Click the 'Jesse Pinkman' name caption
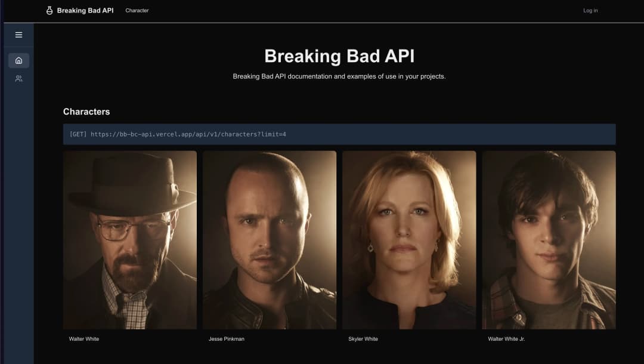The height and width of the screenshot is (364, 644). (227, 339)
